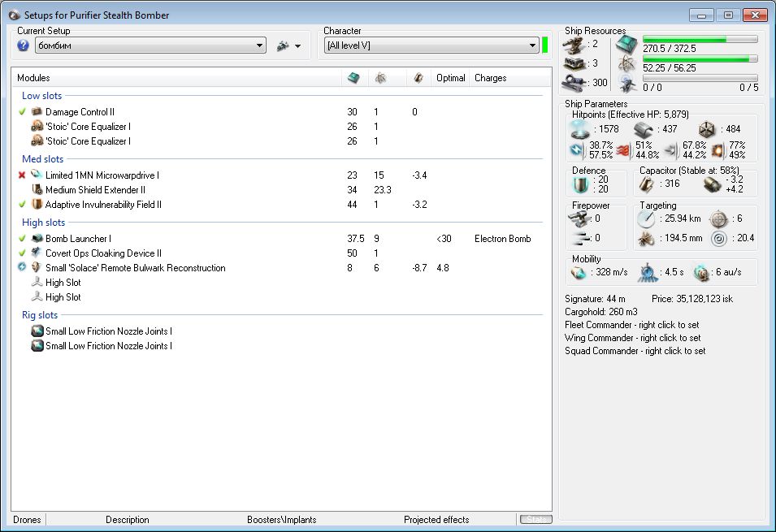Image resolution: width=776 pixels, height=532 pixels.
Task: Toggle Covert Ops Cloaking Device II checkmark
Action: point(22,253)
